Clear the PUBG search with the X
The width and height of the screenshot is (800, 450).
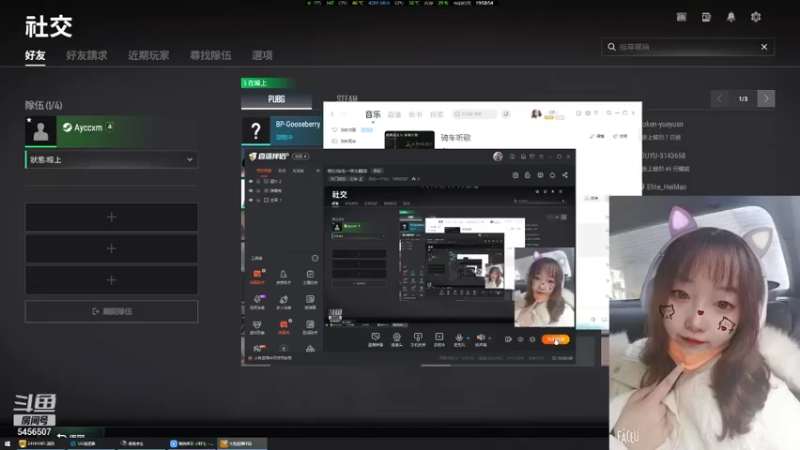764,47
